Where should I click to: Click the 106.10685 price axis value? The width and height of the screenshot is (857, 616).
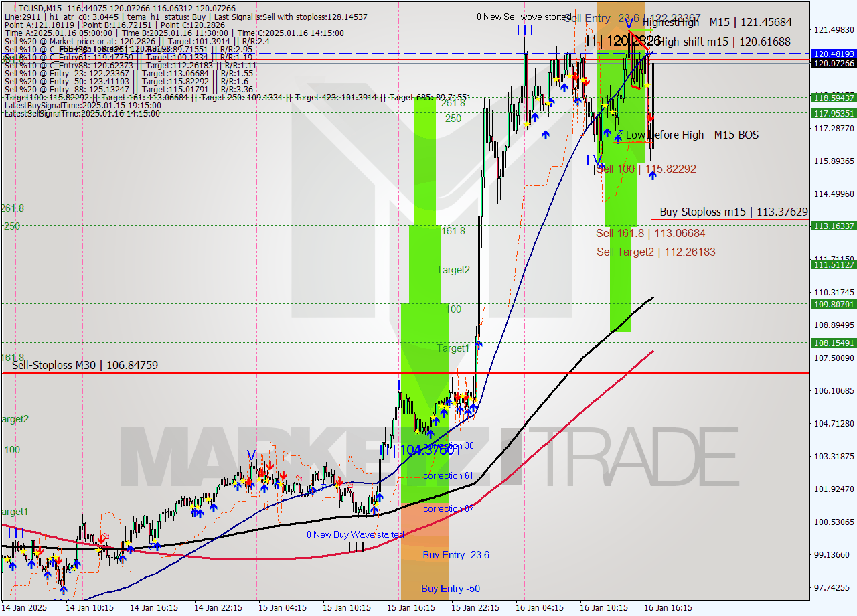click(833, 390)
